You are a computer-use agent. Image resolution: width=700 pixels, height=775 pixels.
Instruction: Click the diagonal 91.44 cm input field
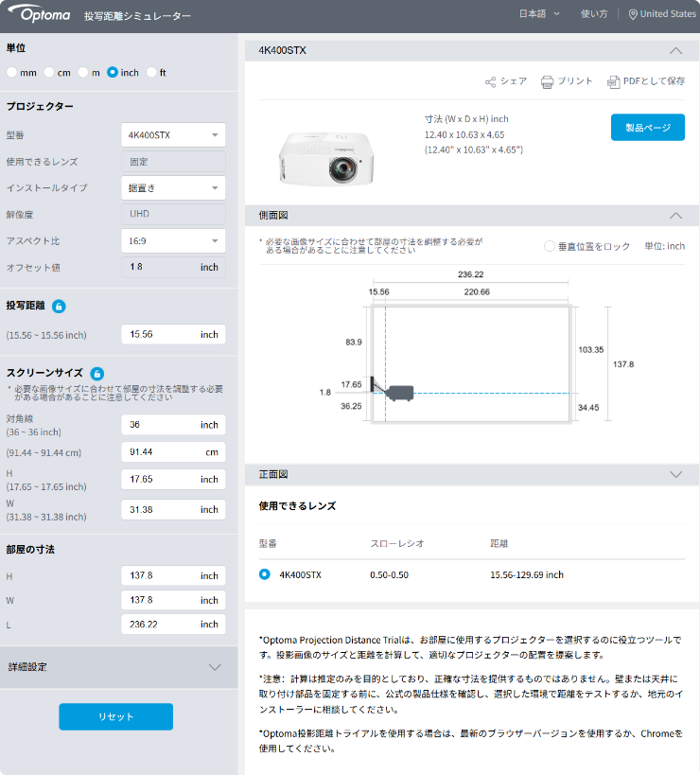point(173,452)
